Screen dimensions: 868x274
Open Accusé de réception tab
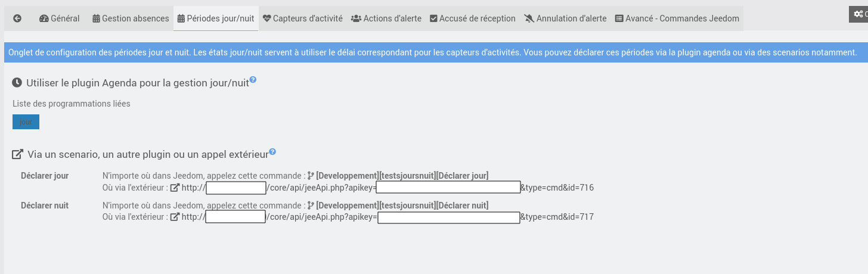[473, 18]
